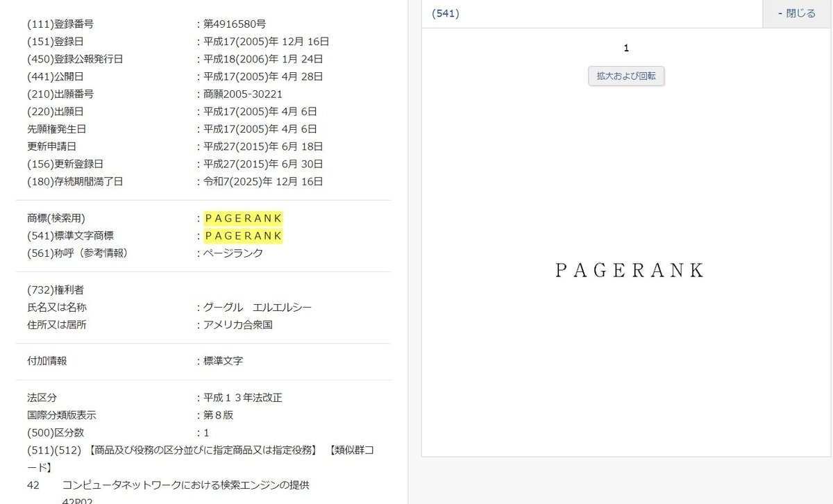This screenshot has height=504, width=833.
Task: Select registration number 第4916580号
Action: [x=236, y=24]
